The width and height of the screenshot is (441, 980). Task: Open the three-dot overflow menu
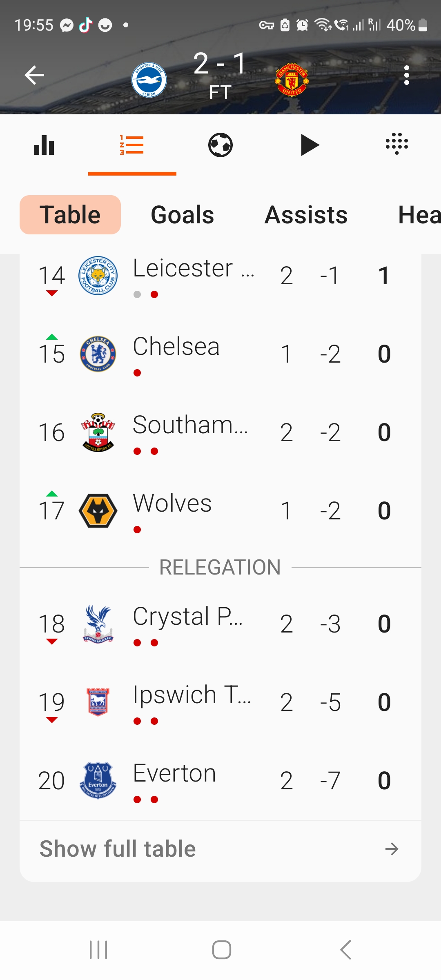tap(406, 75)
